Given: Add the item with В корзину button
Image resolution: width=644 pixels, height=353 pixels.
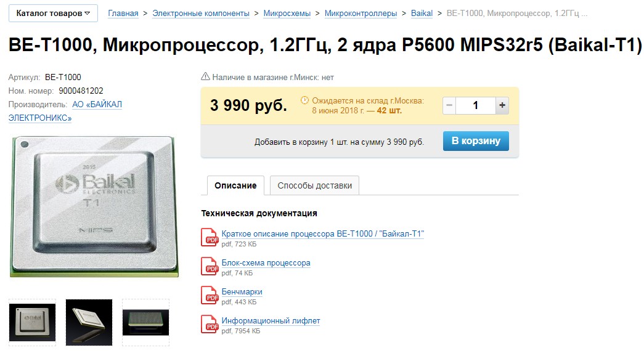Looking at the screenshot, I should coord(476,141).
